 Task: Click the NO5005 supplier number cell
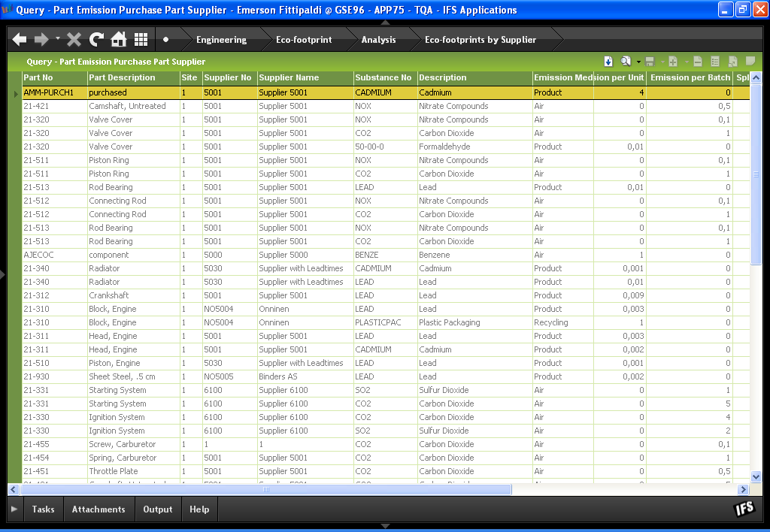[x=230, y=376]
